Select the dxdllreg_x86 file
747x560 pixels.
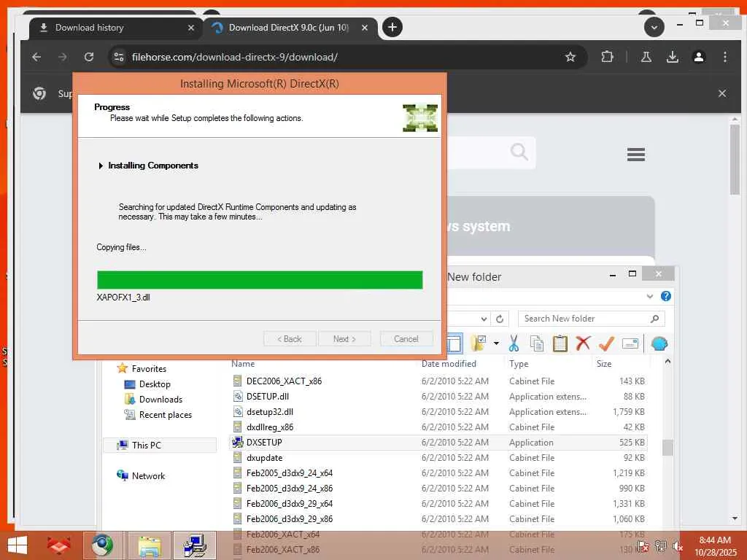(x=270, y=427)
